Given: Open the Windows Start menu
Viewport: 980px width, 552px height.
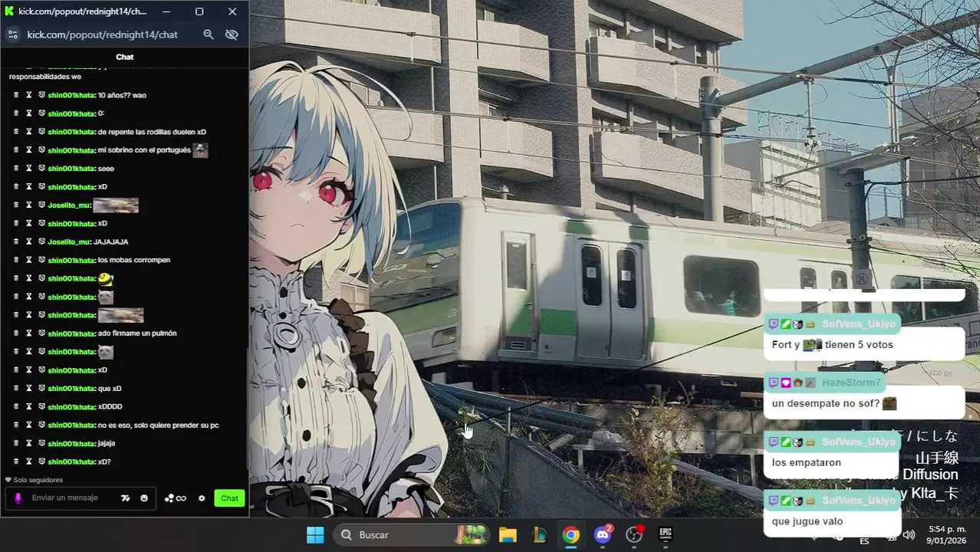Looking at the screenshot, I should click(x=315, y=535).
